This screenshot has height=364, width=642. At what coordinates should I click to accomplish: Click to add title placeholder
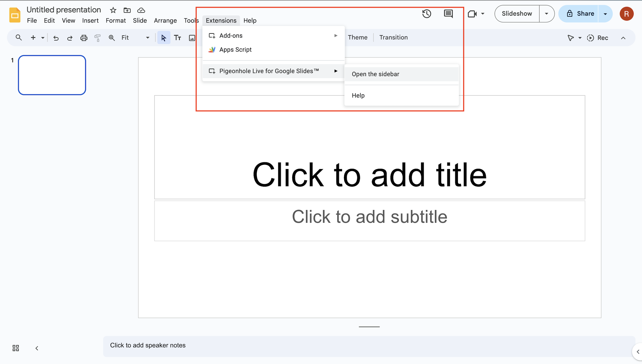point(370,147)
